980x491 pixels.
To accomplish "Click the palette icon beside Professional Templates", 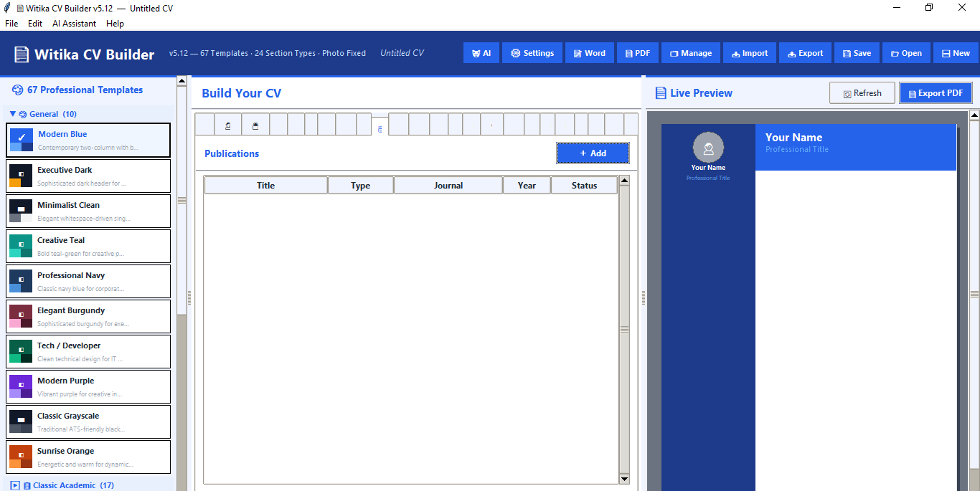I will 17,90.
